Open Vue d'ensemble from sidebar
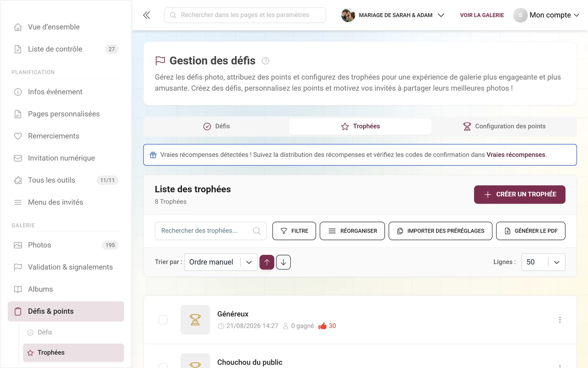Viewport: 588px width, 368px height. click(66, 27)
